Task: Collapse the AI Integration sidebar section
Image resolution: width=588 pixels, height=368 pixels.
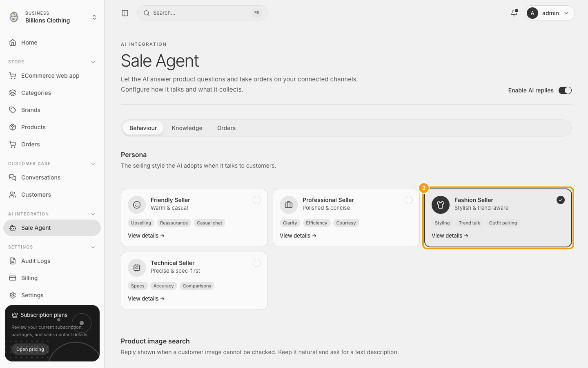Action: pos(93,214)
